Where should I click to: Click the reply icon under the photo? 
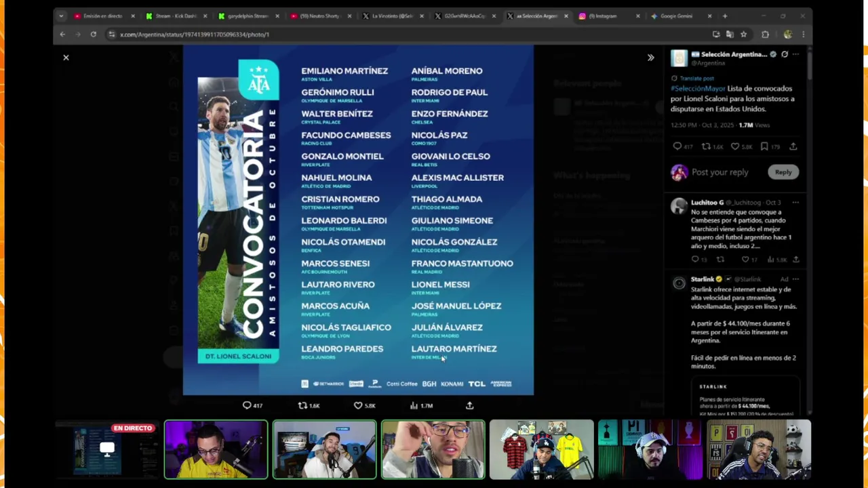tap(247, 405)
